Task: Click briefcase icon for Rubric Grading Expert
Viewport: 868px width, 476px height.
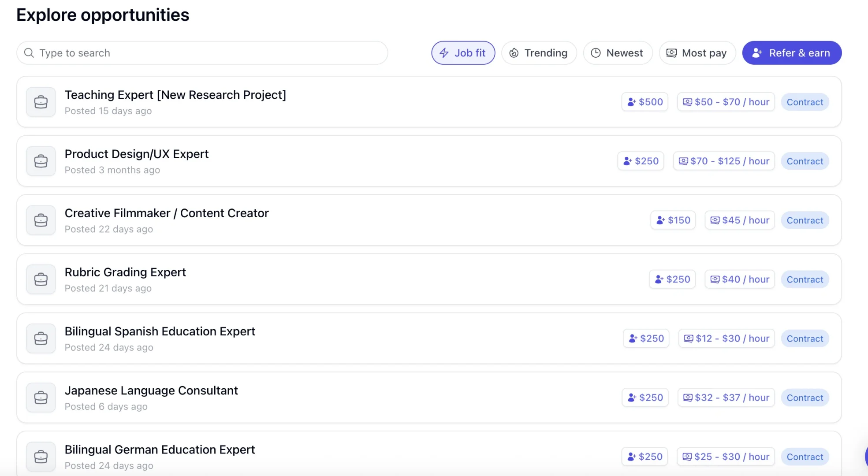Action: point(41,279)
